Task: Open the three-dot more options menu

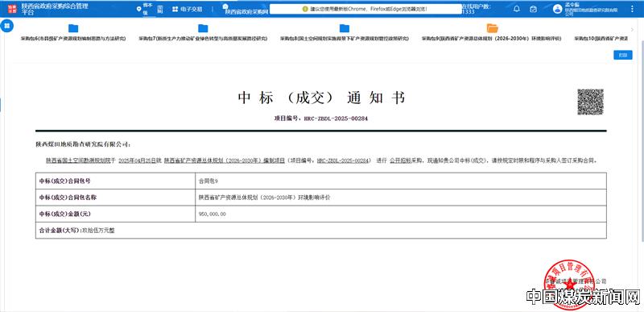Action: (632, 9)
